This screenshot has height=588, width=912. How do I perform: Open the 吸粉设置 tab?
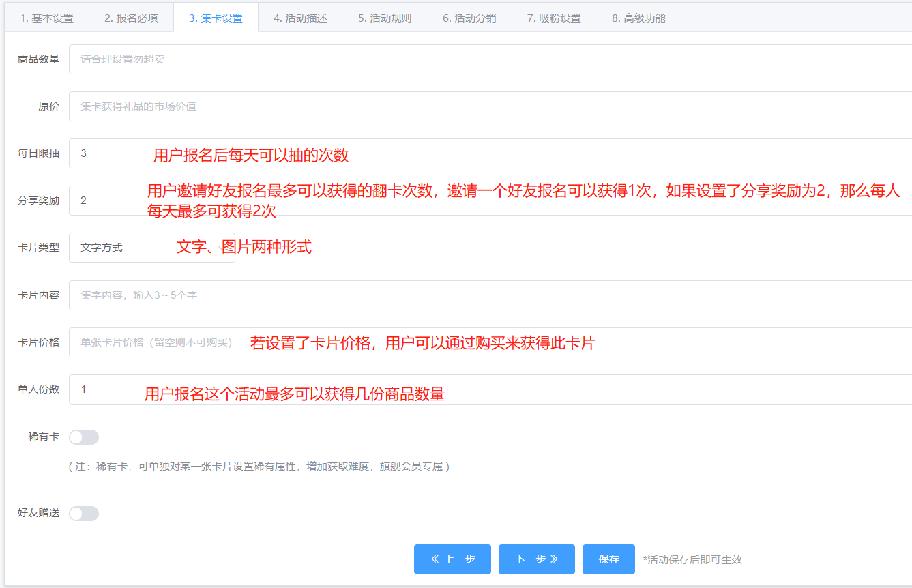click(554, 18)
